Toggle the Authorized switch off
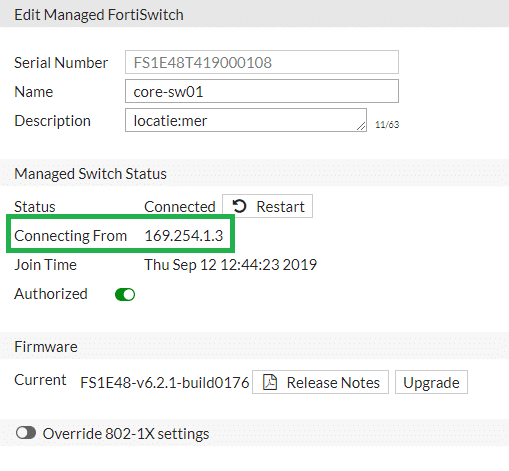509x471 pixels. click(125, 294)
